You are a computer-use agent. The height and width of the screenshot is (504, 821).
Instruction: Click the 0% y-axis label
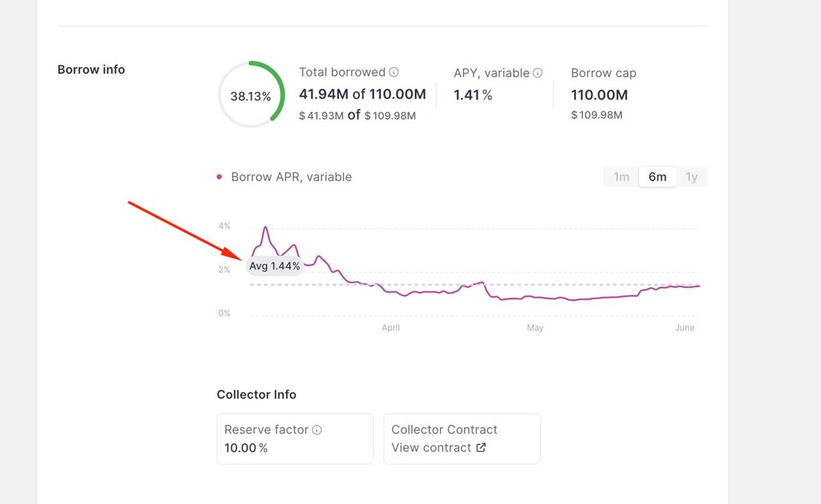224,313
